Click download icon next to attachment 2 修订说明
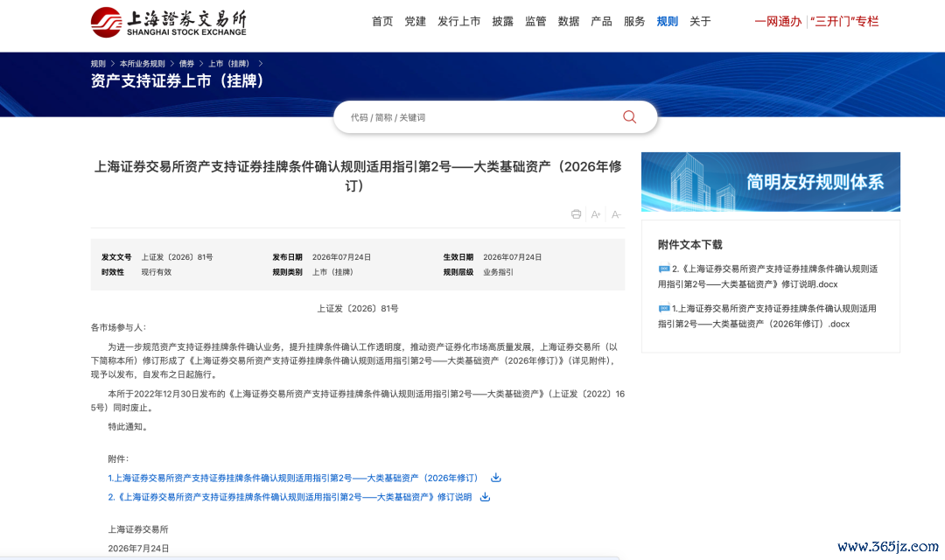The image size is (945, 560). 485,497
